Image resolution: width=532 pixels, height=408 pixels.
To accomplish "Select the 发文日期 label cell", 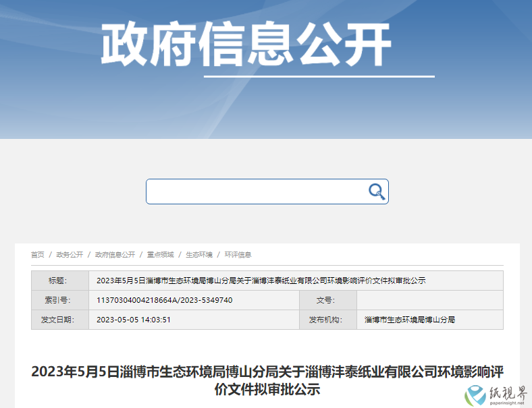I will coord(60,320).
